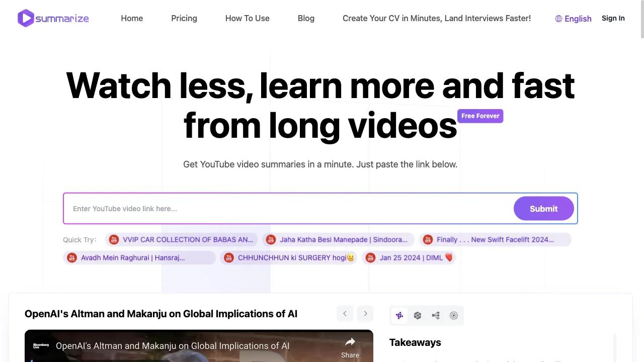Click the OpenAI's Altman and Makanju heading
This screenshot has height=362, width=644.
tap(161, 314)
